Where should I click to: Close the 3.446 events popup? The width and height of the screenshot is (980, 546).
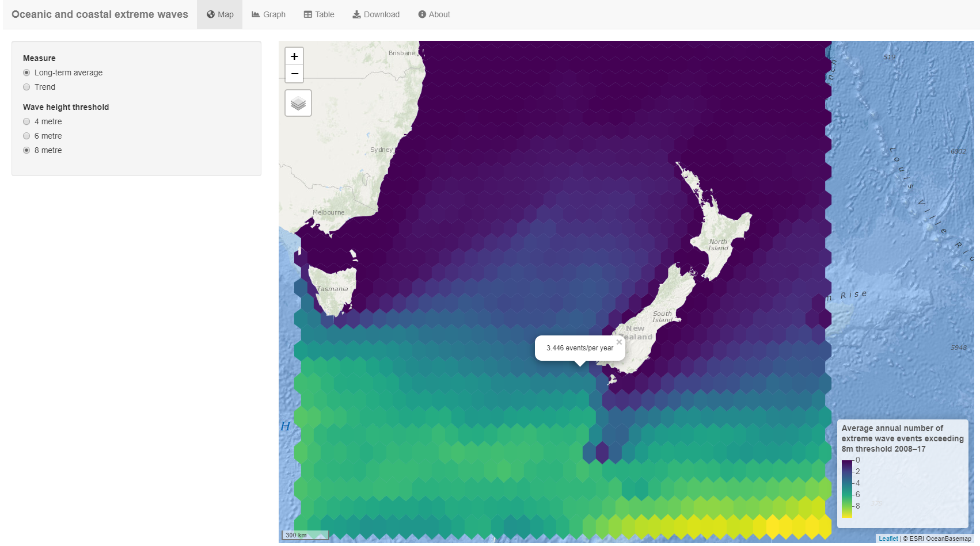(x=619, y=342)
